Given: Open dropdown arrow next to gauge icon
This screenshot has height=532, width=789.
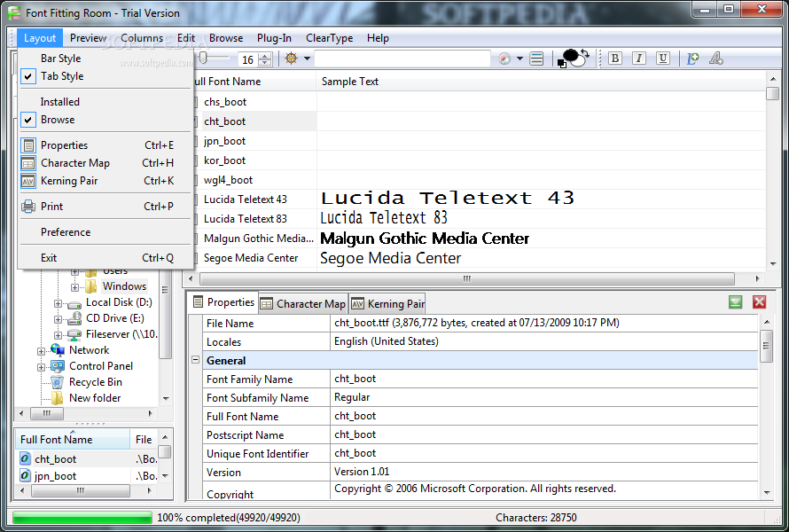Looking at the screenshot, I should [x=519, y=59].
